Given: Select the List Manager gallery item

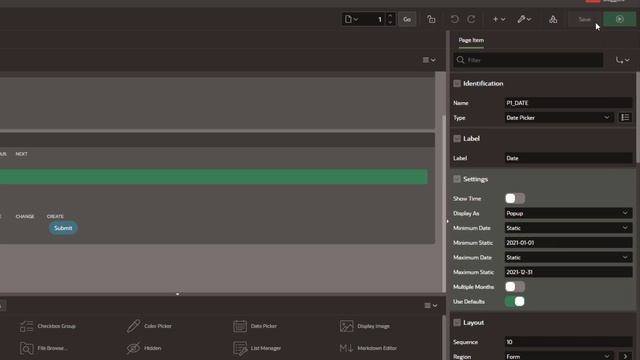Looking at the screenshot, I should click(257, 348).
